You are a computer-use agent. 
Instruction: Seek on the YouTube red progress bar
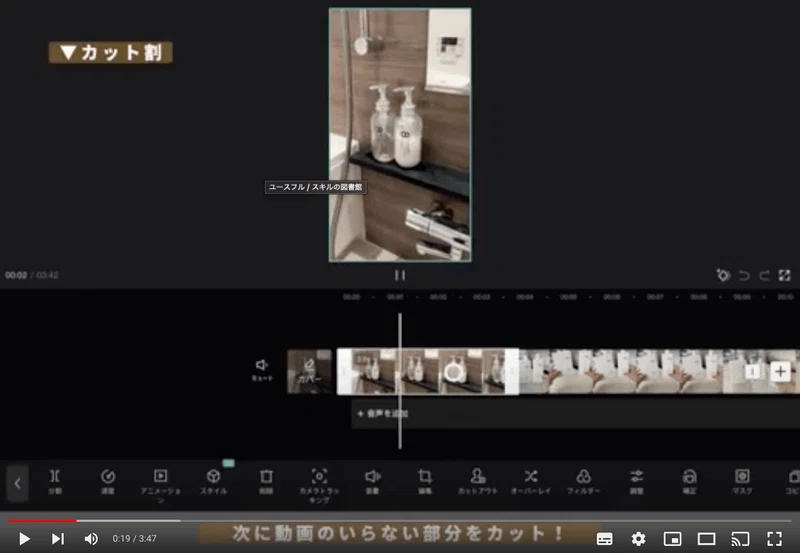(x=42, y=521)
